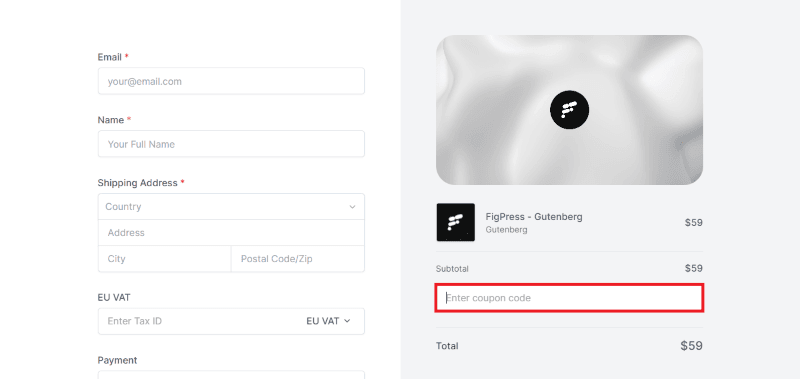
Task: Open the Country dropdown chevron
Action: [352, 207]
